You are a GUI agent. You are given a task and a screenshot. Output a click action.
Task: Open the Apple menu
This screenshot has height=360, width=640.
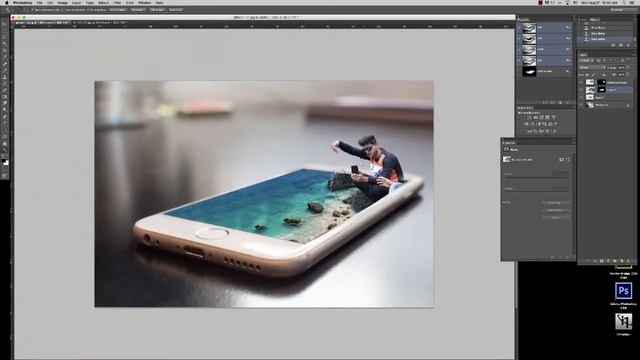coord(7,3)
